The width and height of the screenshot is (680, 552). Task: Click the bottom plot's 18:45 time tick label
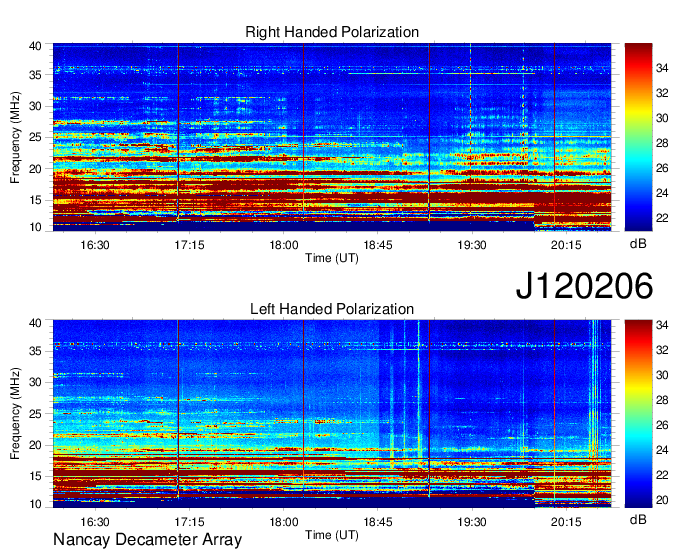[378, 522]
